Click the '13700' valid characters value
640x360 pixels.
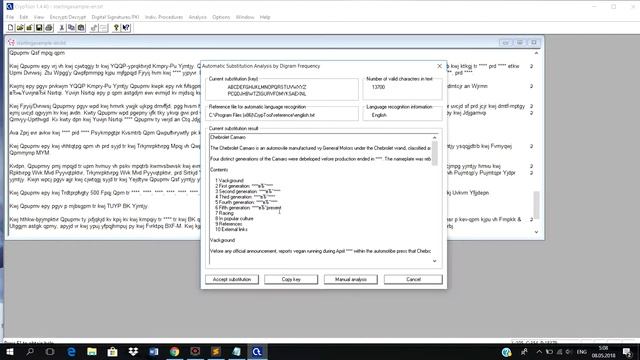coord(378,87)
